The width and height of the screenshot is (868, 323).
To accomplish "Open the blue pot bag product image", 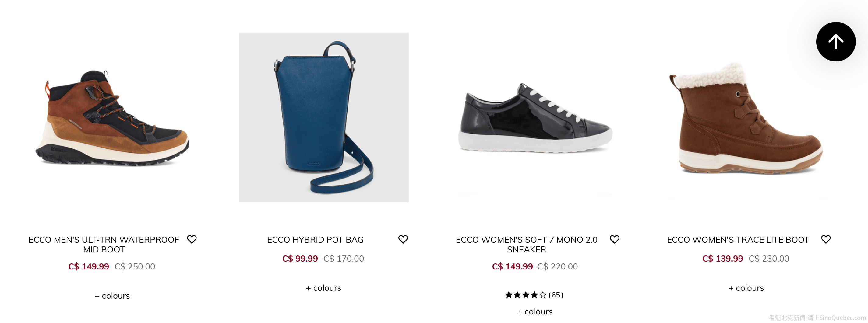I will [323, 117].
